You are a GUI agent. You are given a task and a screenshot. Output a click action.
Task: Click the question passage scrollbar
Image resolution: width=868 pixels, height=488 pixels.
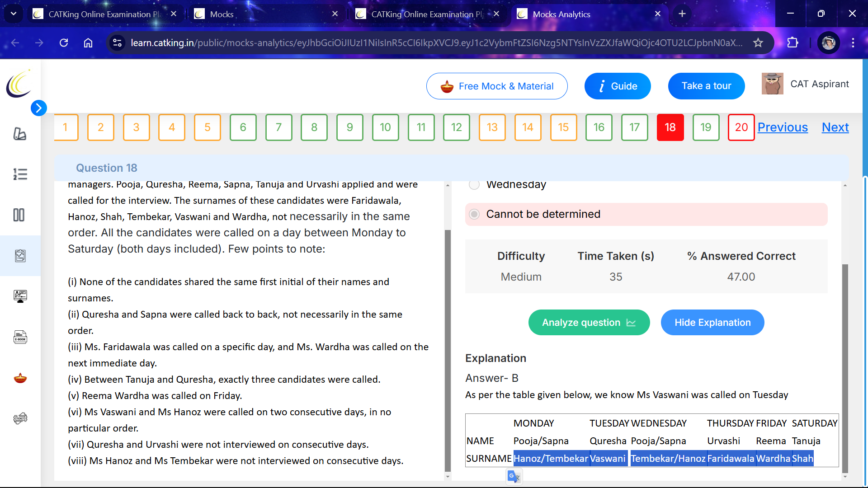point(448,351)
